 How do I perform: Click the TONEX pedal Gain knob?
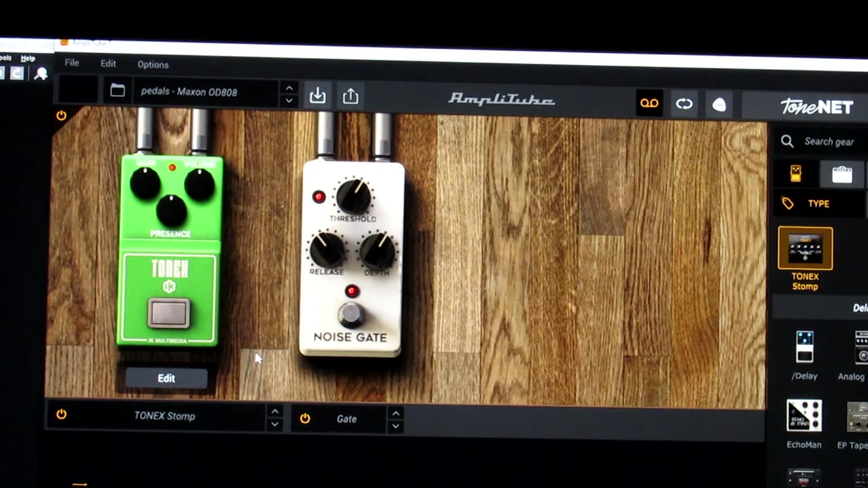point(145,184)
